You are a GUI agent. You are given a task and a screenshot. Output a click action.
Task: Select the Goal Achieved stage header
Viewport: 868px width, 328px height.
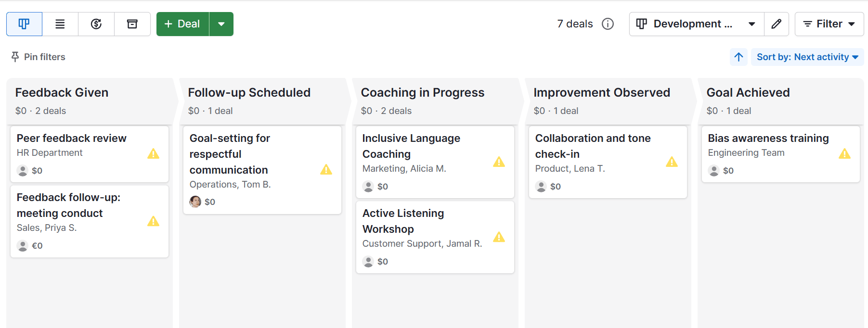click(748, 93)
